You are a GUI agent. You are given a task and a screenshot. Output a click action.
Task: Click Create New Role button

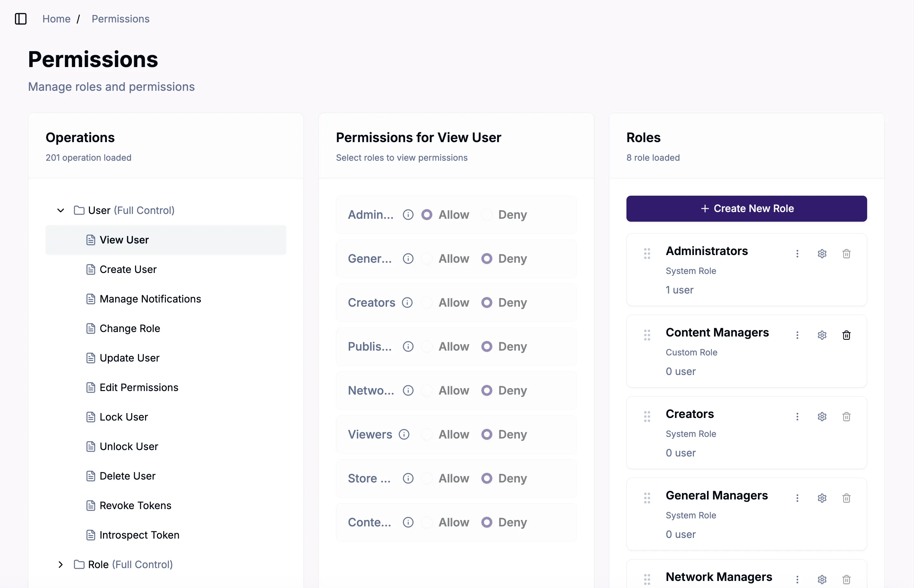pyautogui.click(x=746, y=209)
